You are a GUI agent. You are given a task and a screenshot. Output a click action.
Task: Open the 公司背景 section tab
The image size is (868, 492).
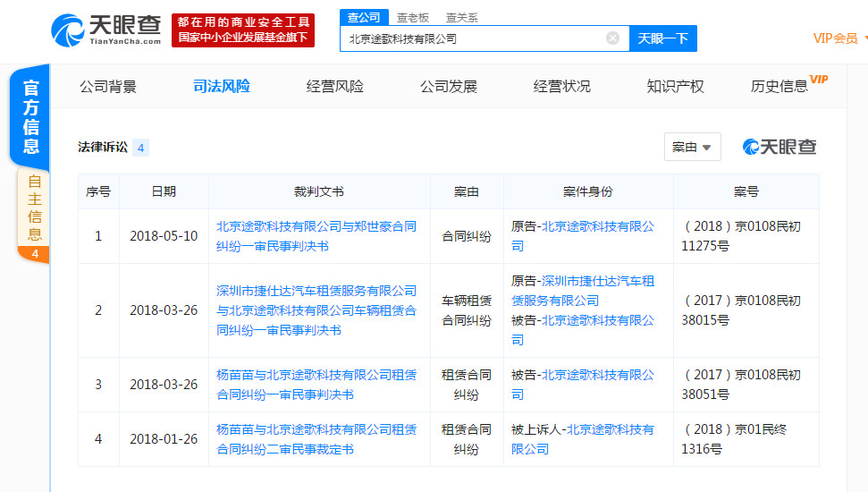[x=108, y=87]
